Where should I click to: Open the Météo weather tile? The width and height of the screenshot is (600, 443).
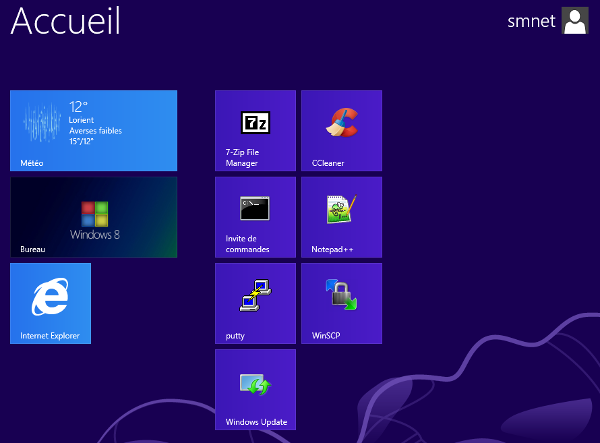(93, 130)
